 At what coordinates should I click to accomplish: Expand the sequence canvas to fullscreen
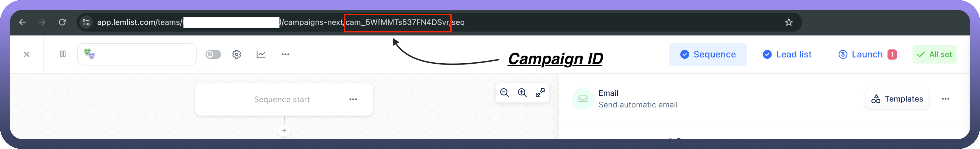(x=540, y=93)
